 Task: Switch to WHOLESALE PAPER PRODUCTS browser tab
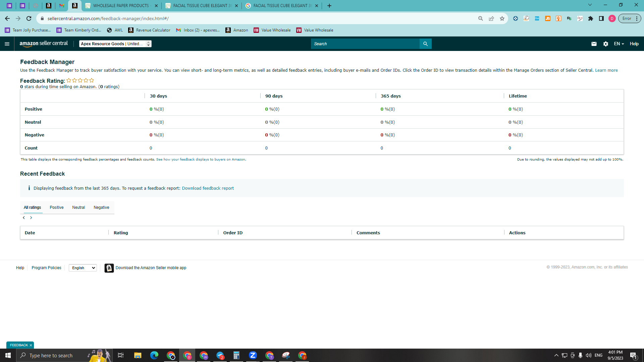[121, 6]
